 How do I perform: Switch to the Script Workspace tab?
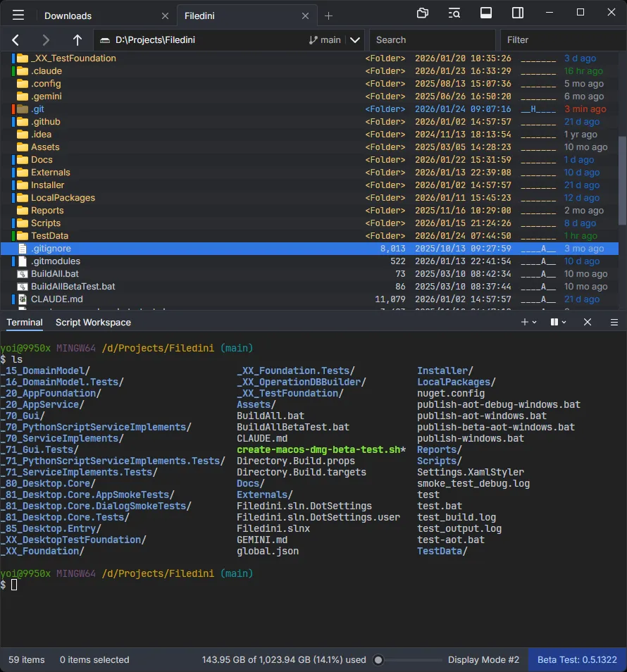[93, 322]
